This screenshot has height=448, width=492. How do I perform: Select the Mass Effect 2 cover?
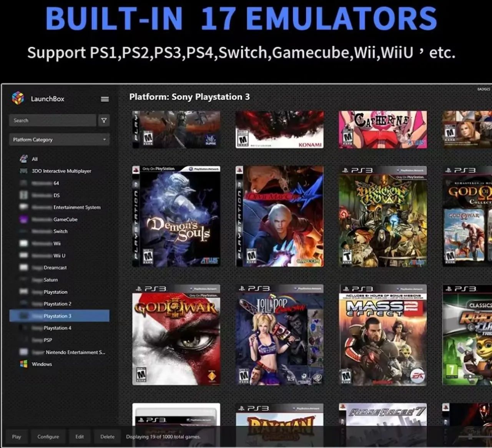(383, 335)
